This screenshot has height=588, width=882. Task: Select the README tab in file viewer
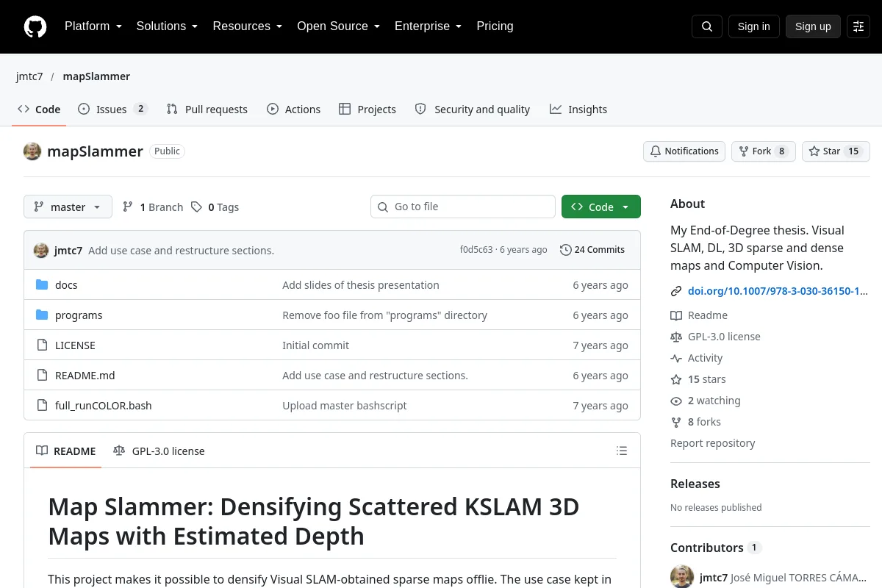tap(66, 451)
